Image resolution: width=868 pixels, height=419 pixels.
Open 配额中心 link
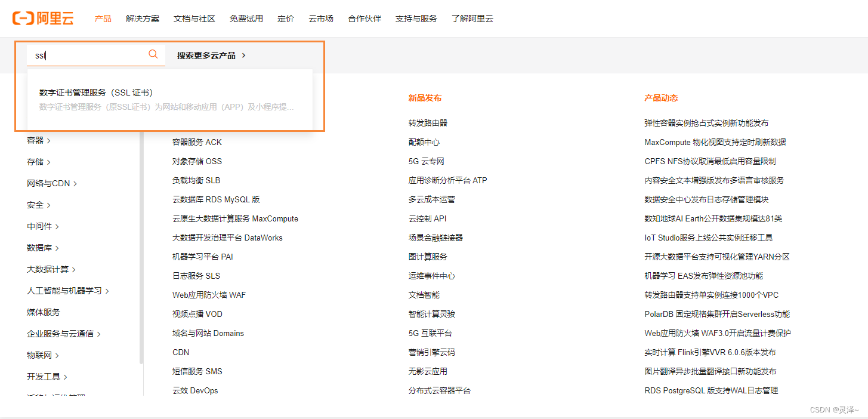424,142
